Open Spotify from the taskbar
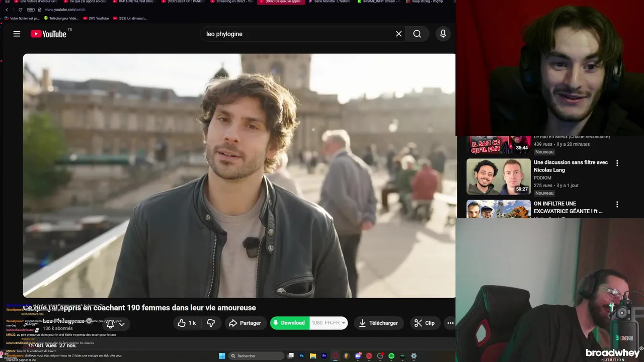644x362 pixels. (391, 356)
